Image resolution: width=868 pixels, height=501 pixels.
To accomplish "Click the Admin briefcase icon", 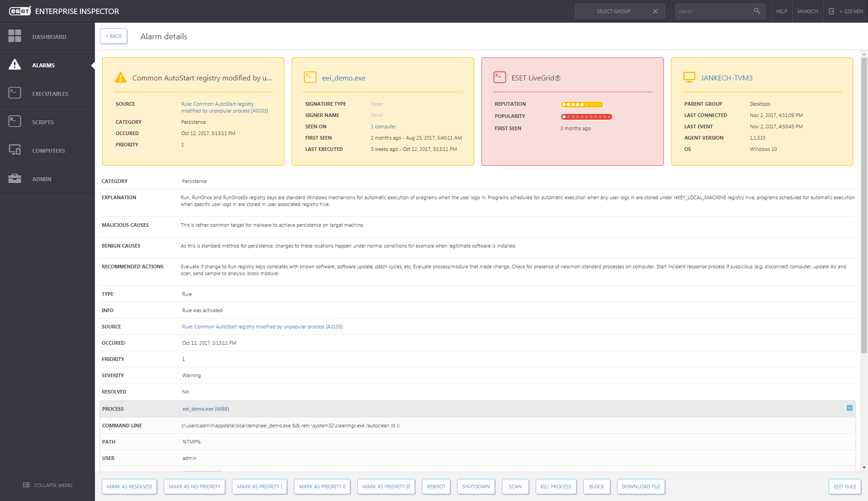I will pyautogui.click(x=15, y=178).
